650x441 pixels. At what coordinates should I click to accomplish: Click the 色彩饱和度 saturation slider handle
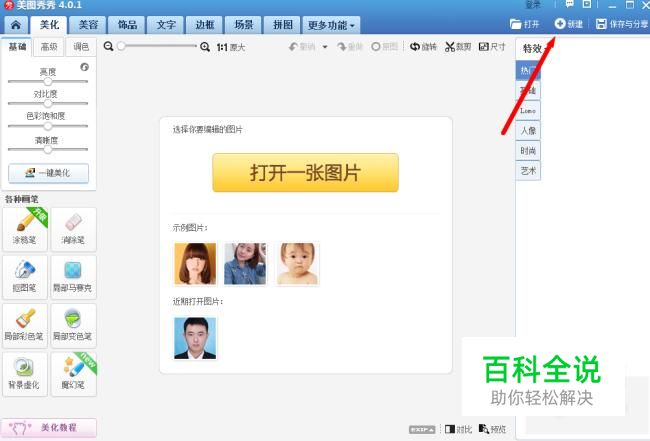[48, 126]
